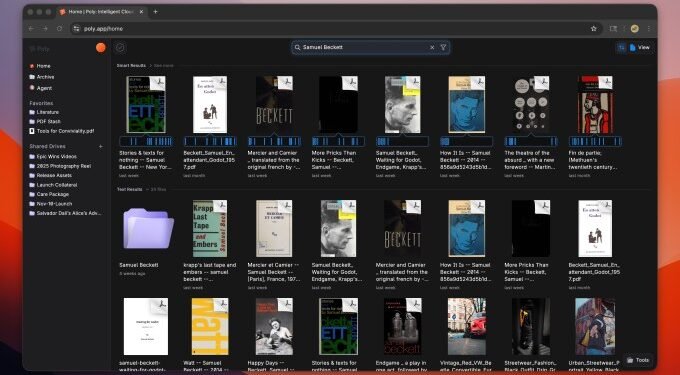Click 'Text Results' section heading

coord(129,189)
